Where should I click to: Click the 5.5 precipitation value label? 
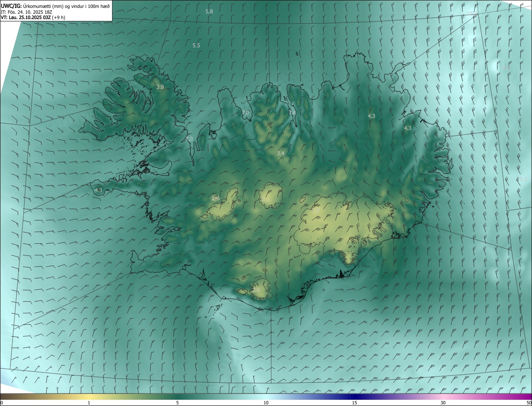[196, 45]
